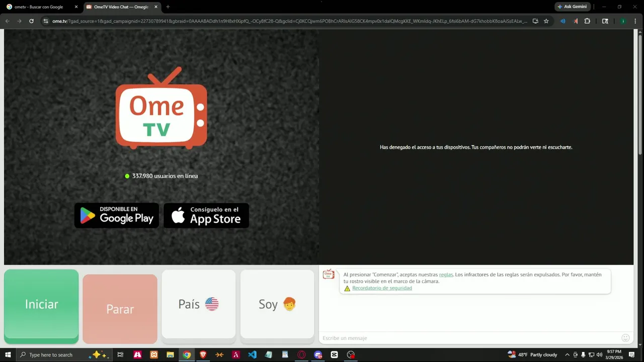This screenshot has width=644, height=362.
Task: Open the green profile avatar
Action: (623, 21)
